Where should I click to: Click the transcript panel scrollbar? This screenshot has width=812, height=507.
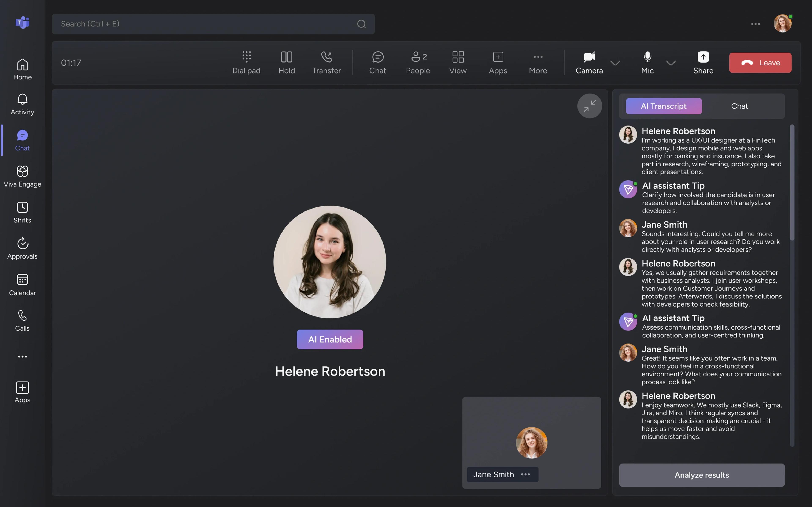click(792, 183)
